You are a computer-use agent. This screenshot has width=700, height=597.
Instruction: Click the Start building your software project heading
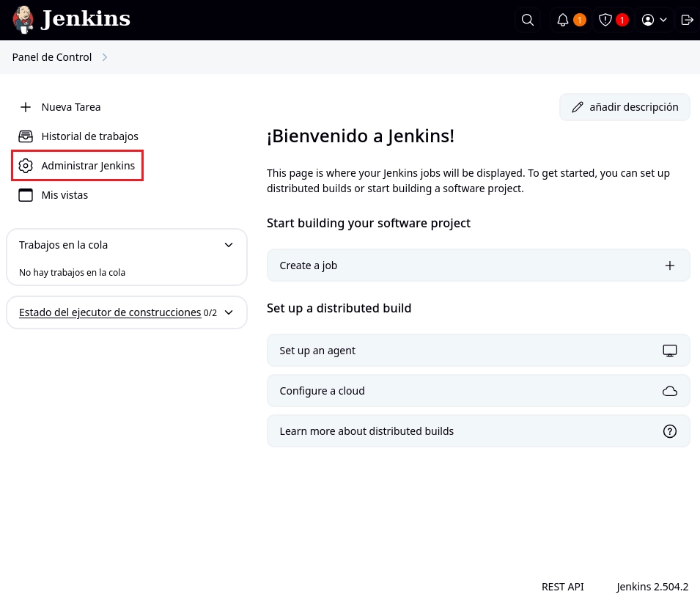pos(368,223)
